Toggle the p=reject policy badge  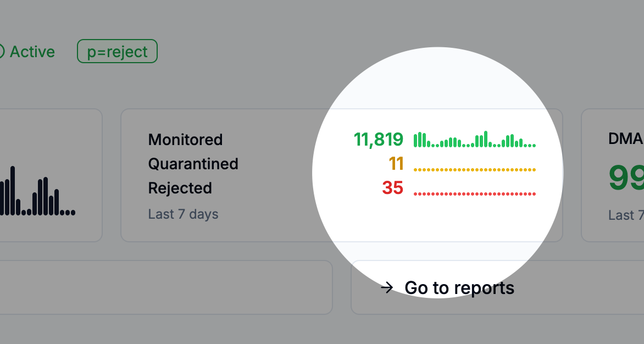(117, 51)
